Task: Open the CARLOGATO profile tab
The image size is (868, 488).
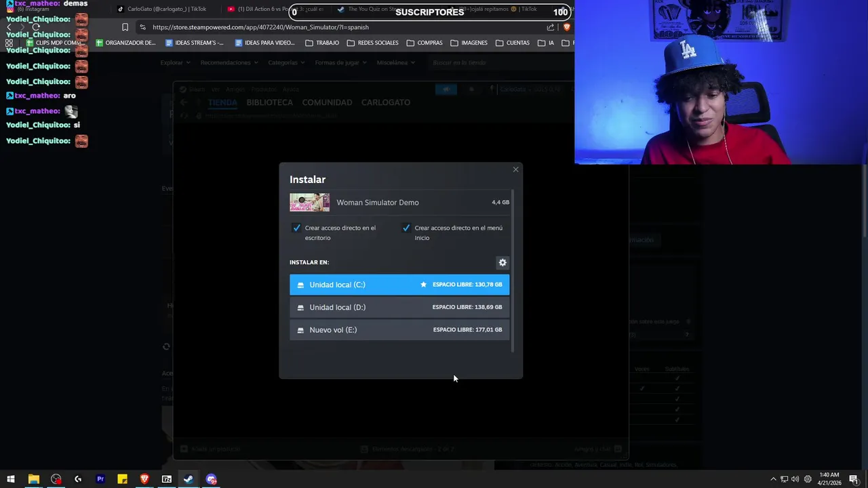Action: click(386, 102)
